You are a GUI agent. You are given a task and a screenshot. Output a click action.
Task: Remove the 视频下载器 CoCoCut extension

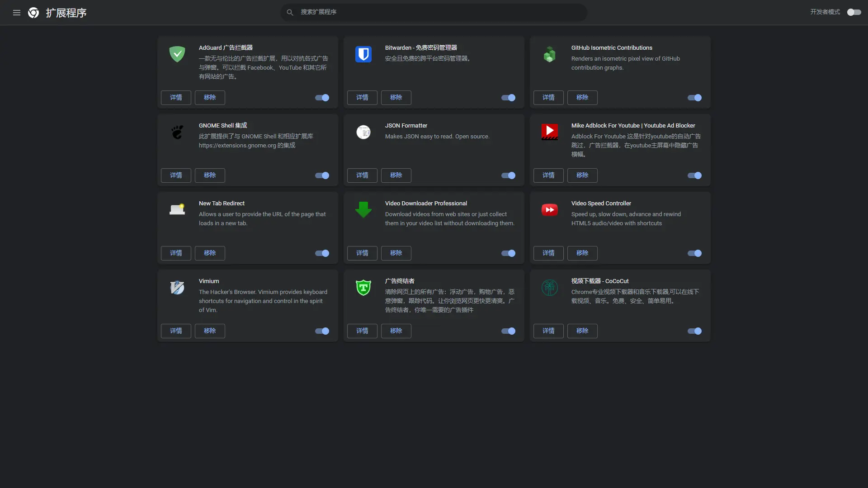[x=582, y=331]
